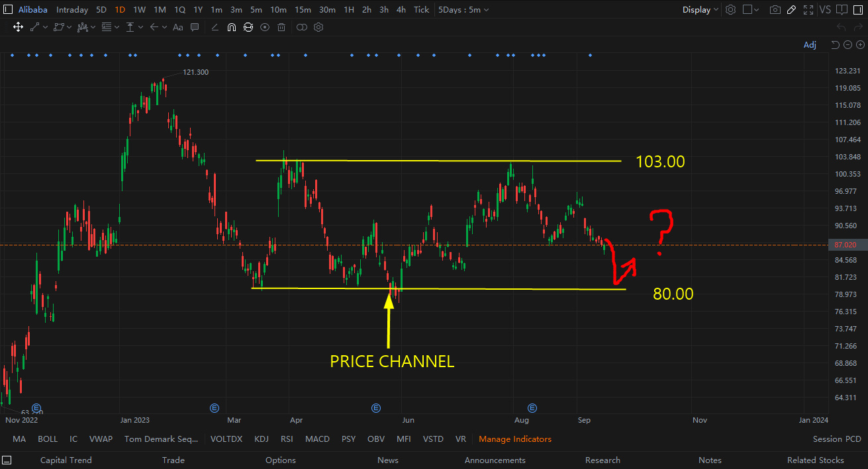This screenshot has width=868, height=469.
Task: Toggle the VS stock comparison mode
Action: 825,9
